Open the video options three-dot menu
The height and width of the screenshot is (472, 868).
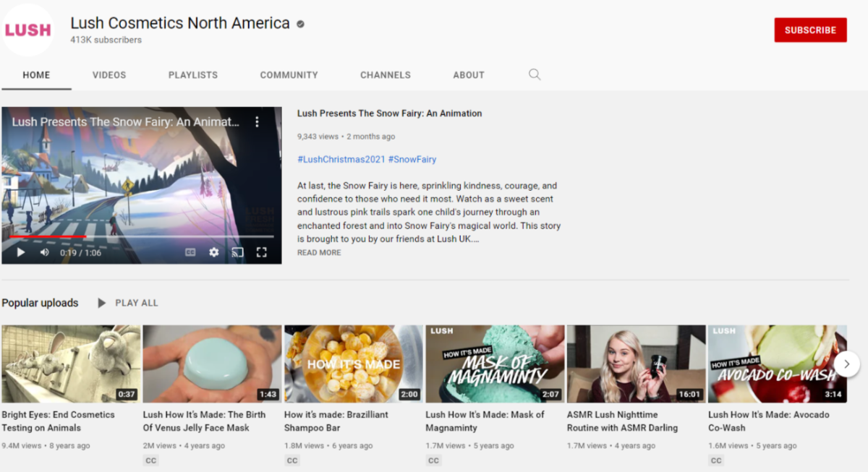[257, 122]
